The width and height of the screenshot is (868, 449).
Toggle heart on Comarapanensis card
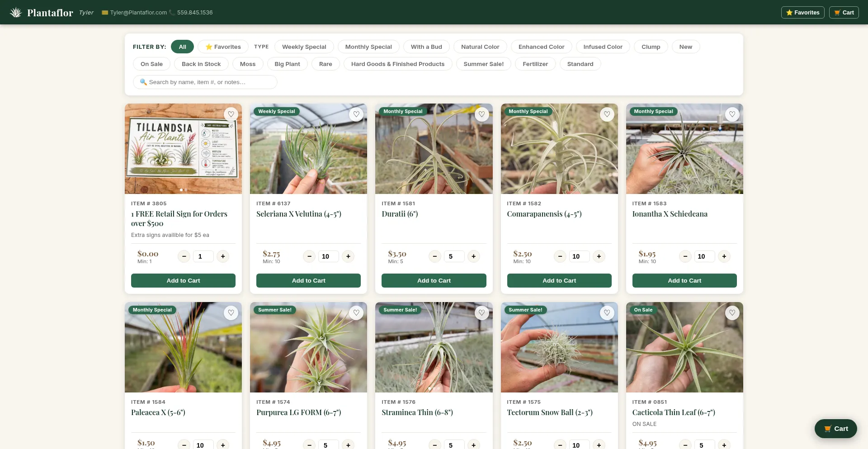[x=607, y=114]
